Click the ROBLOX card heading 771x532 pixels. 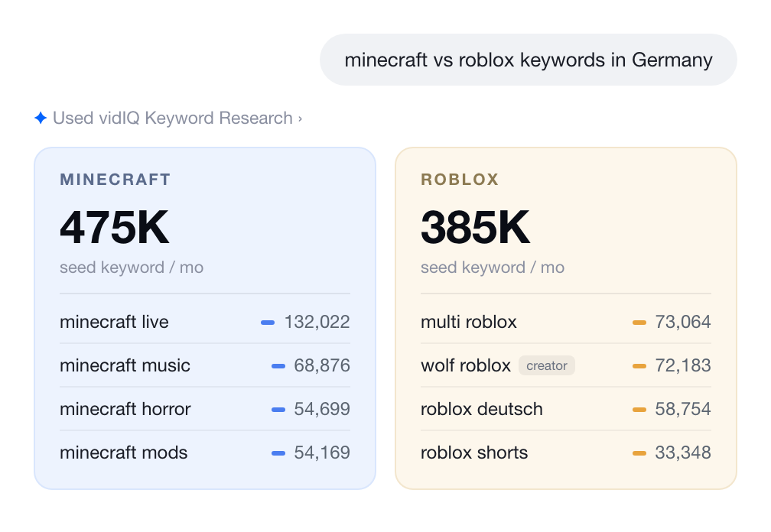[x=460, y=180]
